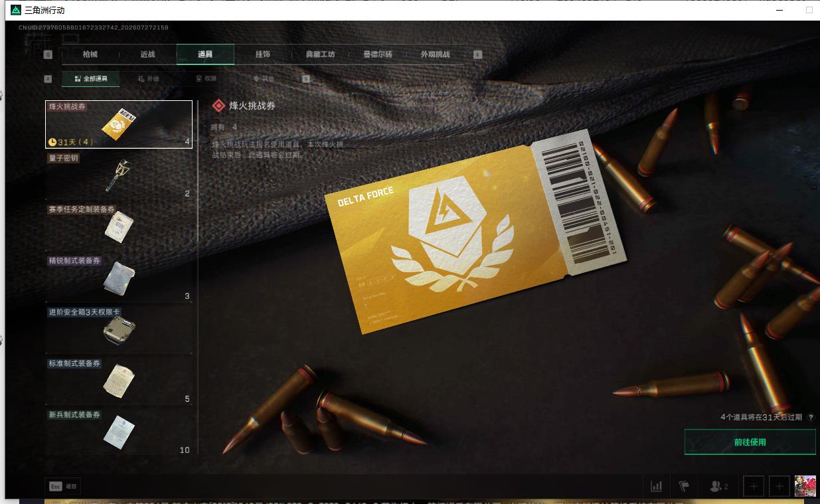Open the player avatar profile

805,486
